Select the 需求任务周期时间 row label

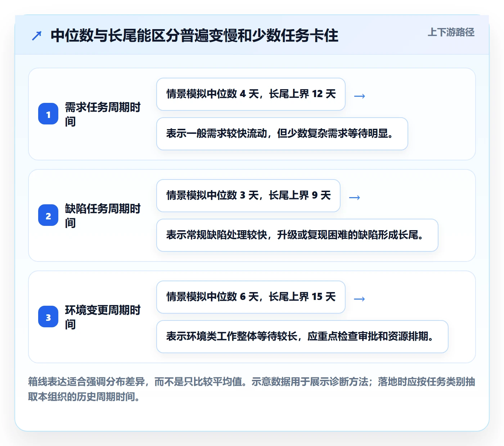103,114
